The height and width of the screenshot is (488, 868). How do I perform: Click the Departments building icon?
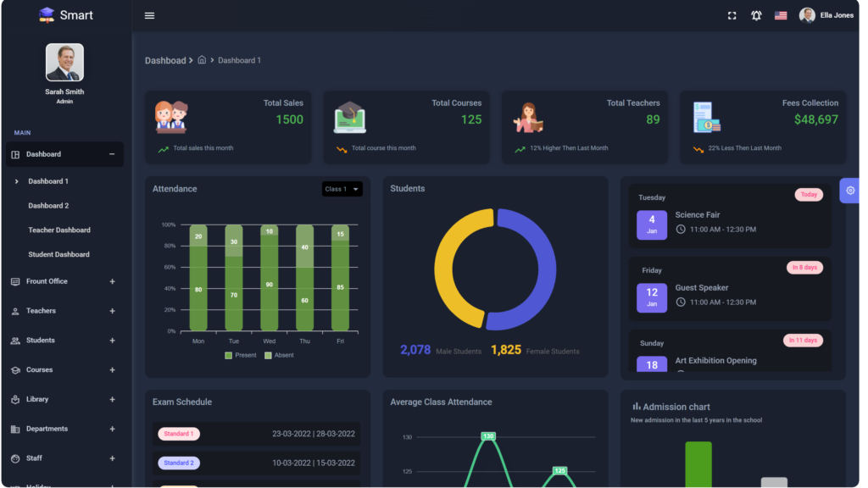[x=15, y=429]
